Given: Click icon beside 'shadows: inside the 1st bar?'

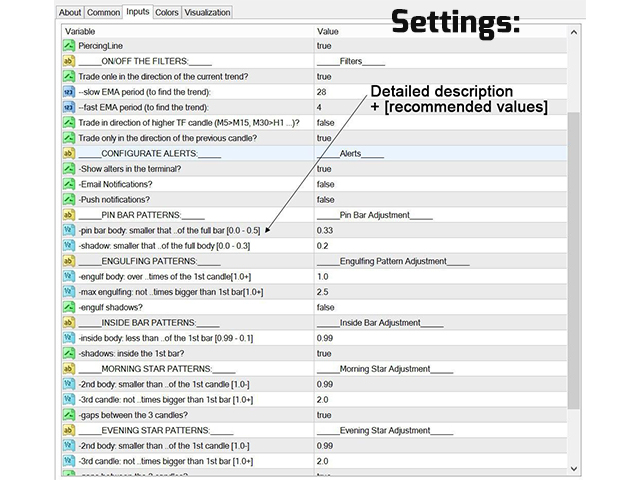Looking at the screenshot, I should (69, 353).
